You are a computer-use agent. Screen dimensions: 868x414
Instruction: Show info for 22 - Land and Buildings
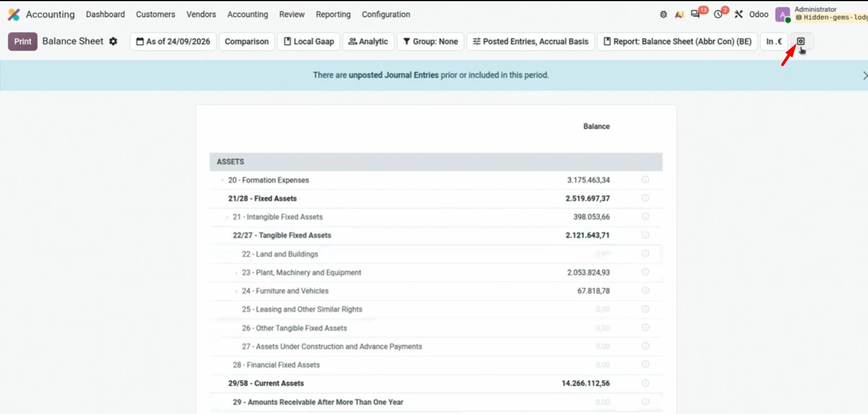coord(645,254)
